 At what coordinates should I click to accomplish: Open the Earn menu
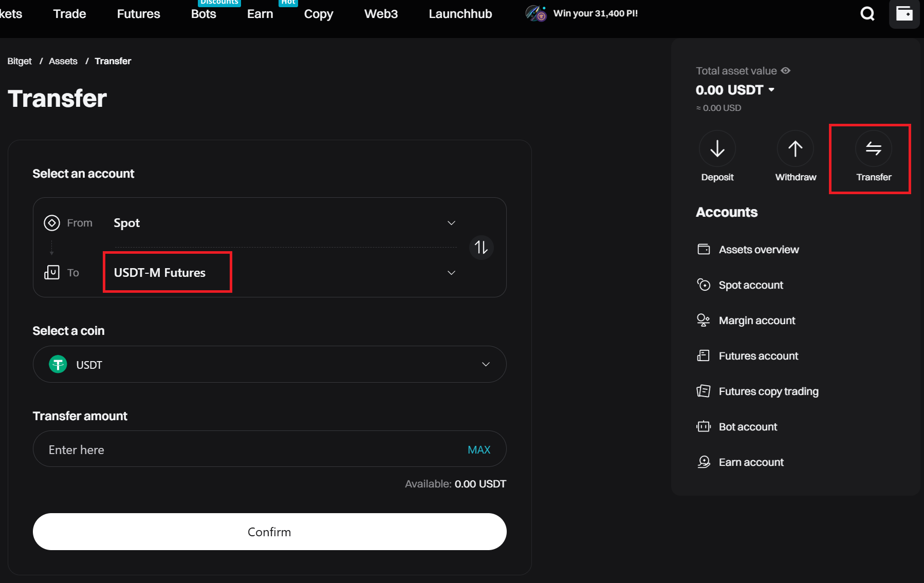tap(260, 14)
